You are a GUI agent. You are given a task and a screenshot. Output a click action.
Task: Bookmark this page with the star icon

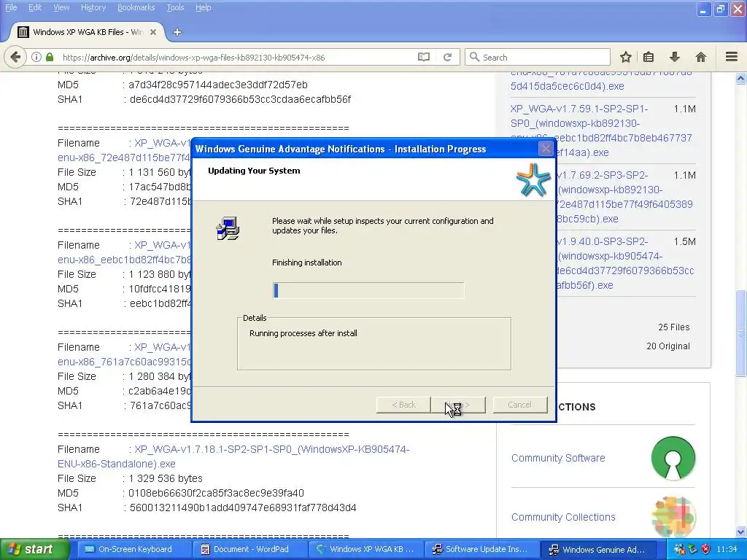[x=625, y=57]
